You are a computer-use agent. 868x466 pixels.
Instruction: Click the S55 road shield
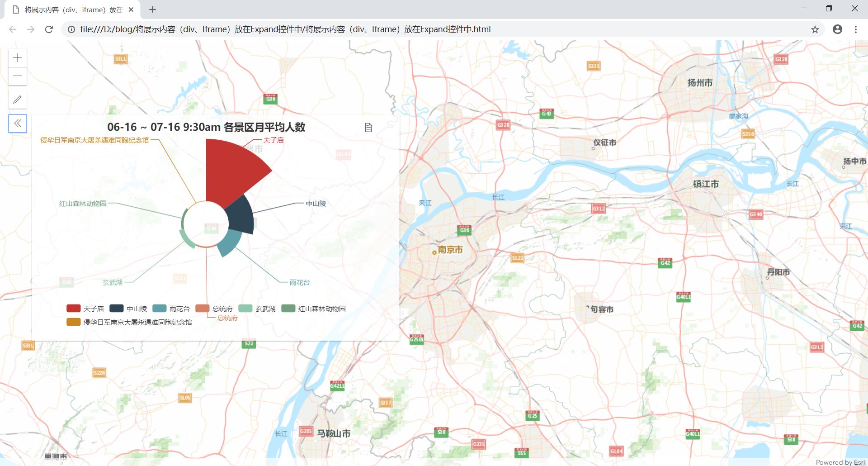pyautogui.click(x=522, y=452)
